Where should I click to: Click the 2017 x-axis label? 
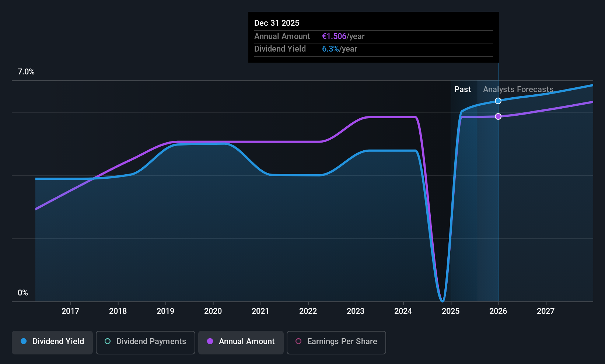[x=70, y=311]
